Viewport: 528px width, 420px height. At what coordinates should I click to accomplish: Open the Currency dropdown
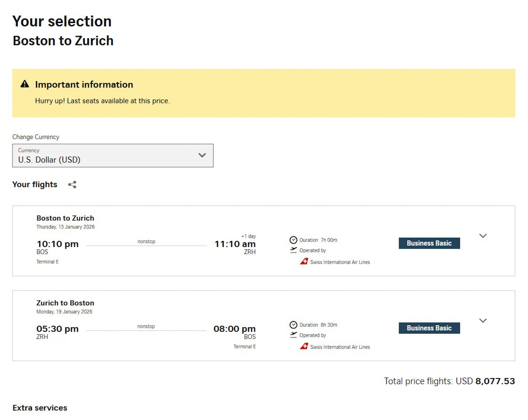113,155
